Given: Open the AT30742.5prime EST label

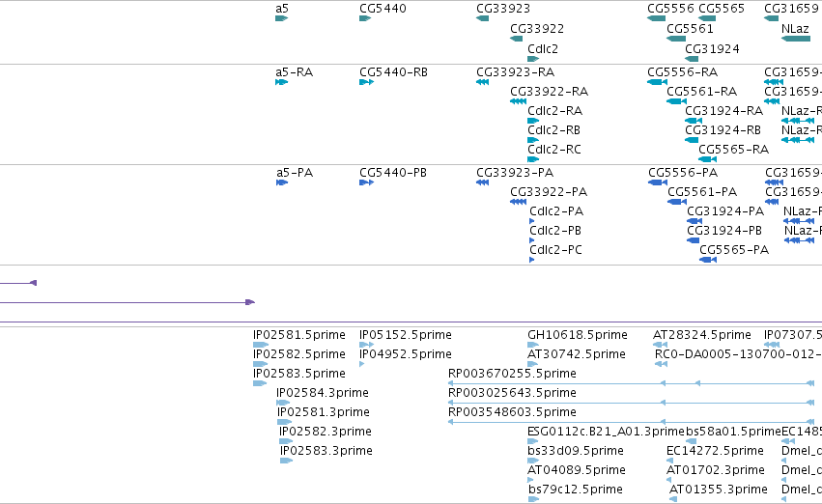Looking at the screenshot, I should (577, 354).
